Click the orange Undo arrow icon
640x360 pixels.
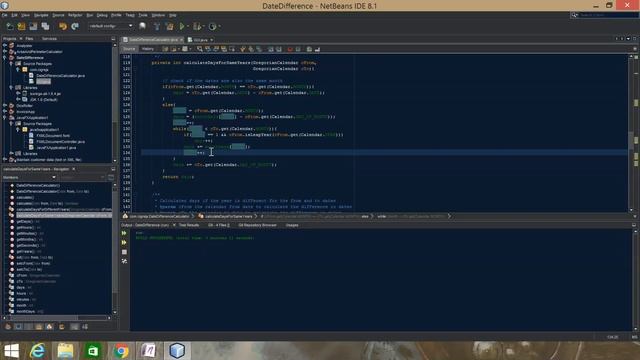click(63, 27)
